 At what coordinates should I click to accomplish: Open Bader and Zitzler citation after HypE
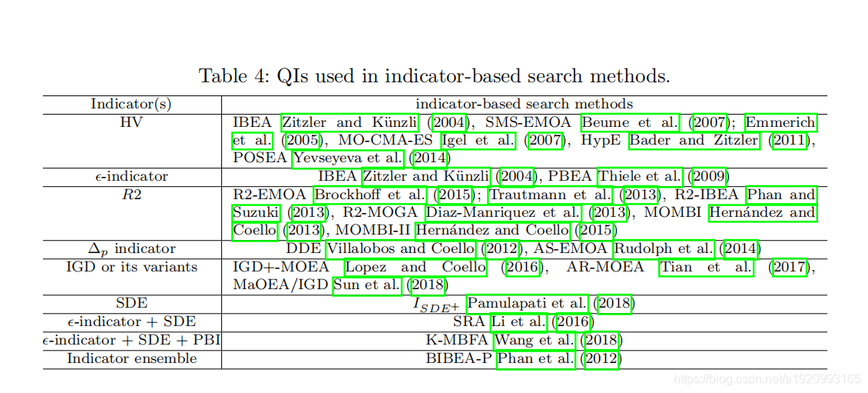tap(694, 140)
